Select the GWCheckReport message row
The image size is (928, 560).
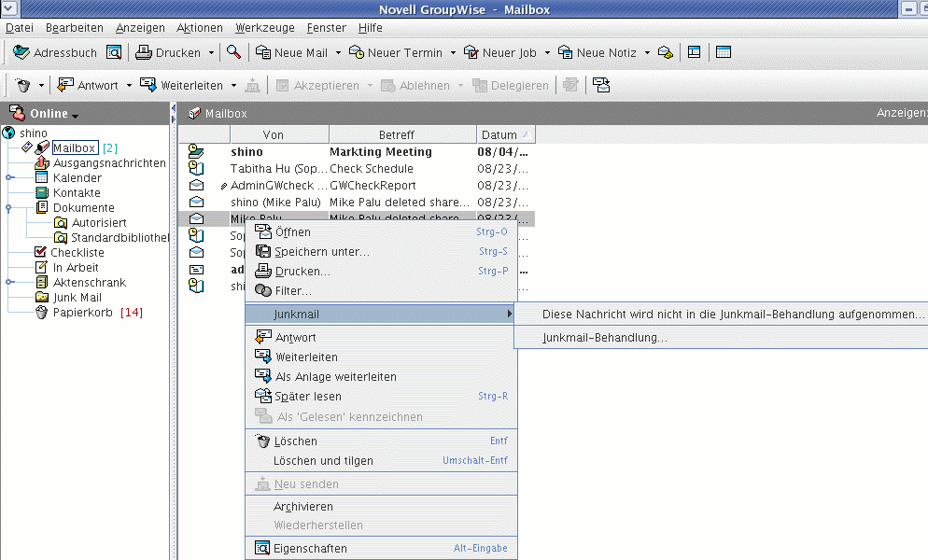357,186
